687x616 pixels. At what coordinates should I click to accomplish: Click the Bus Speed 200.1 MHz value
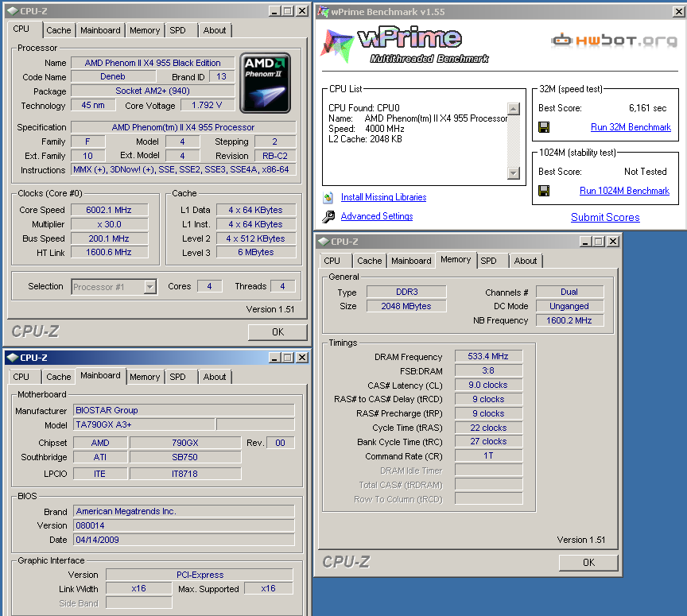(x=109, y=238)
